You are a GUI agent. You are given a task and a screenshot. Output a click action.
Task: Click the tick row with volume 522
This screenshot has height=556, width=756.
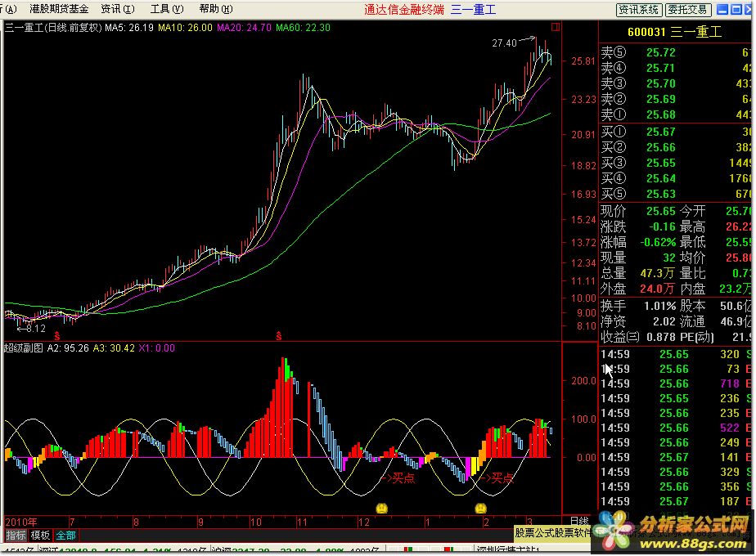coord(676,428)
